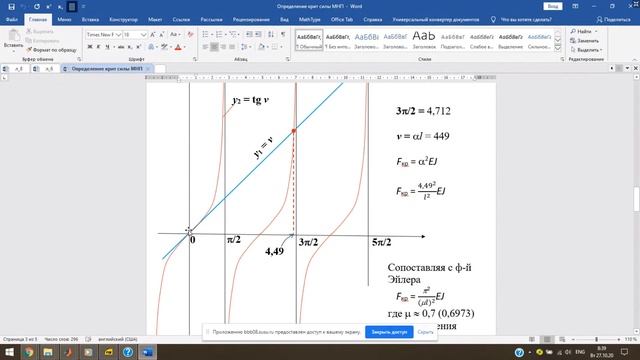Open the font size dropdown
This screenshot has height=360, width=640.
(144, 35)
